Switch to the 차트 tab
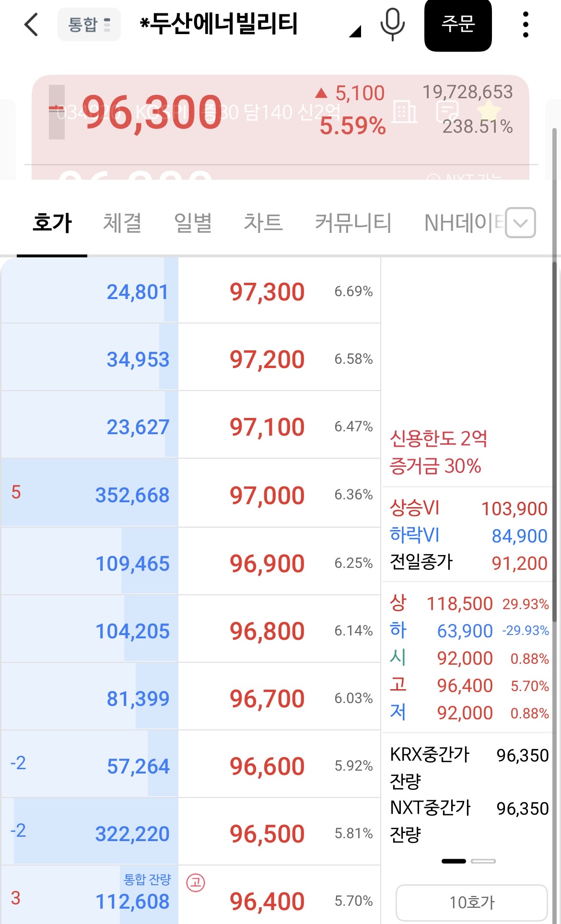The height and width of the screenshot is (924, 561). (263, 223)
